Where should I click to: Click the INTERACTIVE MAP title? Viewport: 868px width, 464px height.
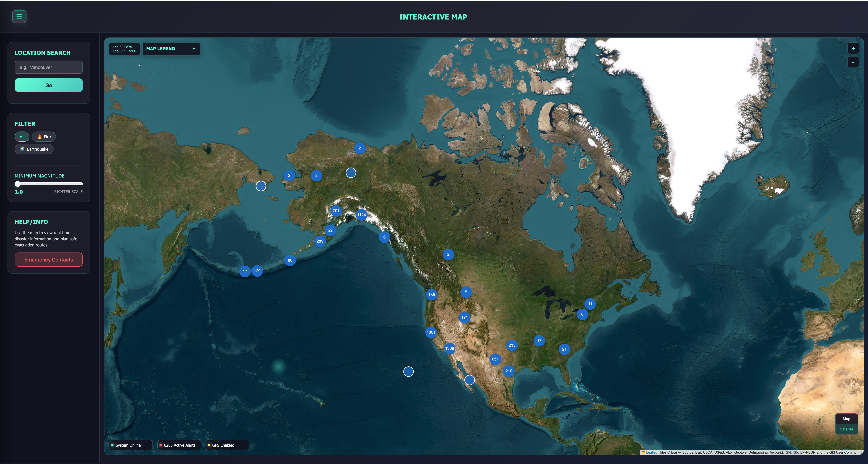click(x=433, y=16)
